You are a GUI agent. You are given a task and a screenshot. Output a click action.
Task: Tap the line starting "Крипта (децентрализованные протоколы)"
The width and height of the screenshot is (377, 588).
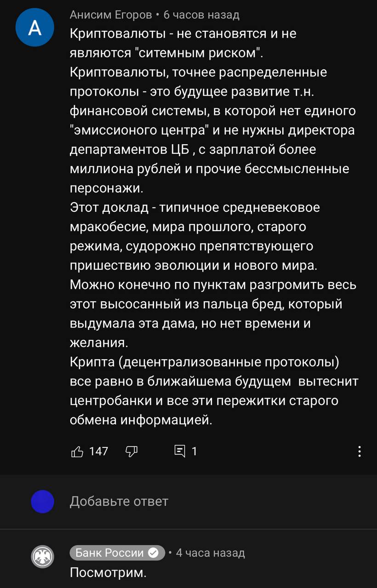click(x=205, y=362)
